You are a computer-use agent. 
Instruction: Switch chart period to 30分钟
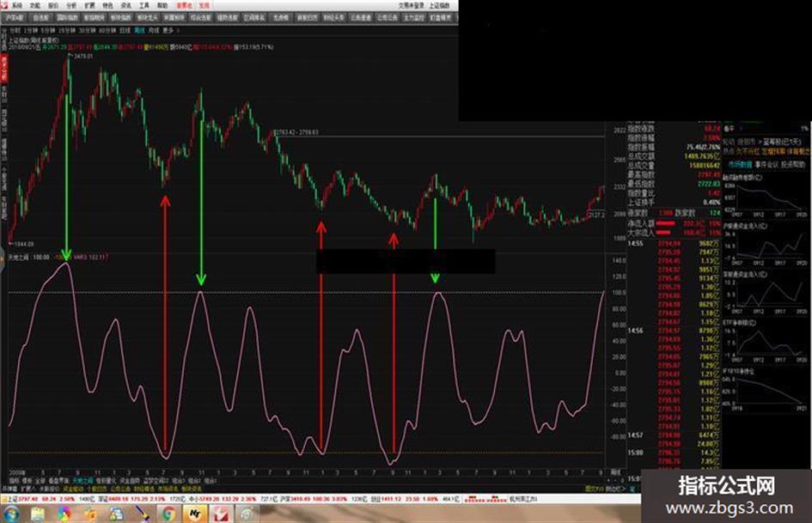87,31
